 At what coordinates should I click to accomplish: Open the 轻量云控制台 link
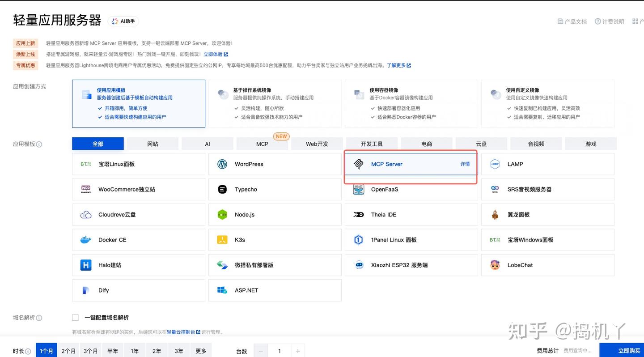tap(183, 332)
